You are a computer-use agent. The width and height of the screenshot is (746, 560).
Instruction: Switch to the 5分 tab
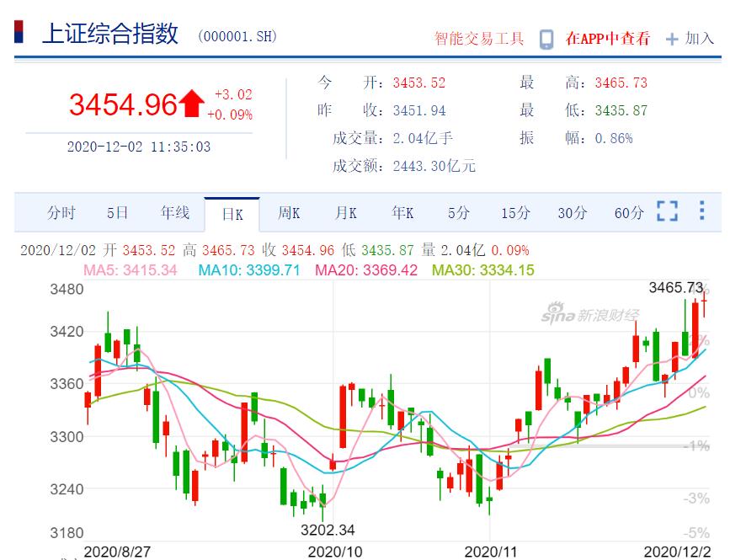(x=459, y=213)
